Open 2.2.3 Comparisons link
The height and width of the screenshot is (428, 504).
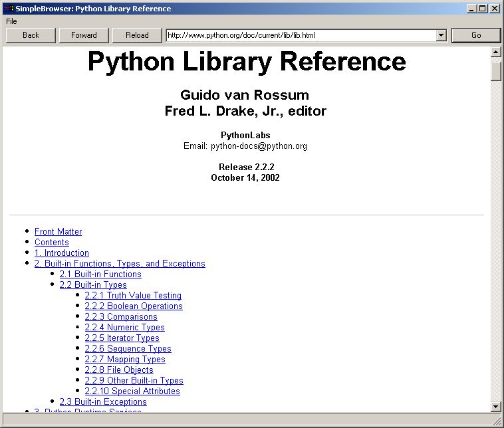(121, 316)
